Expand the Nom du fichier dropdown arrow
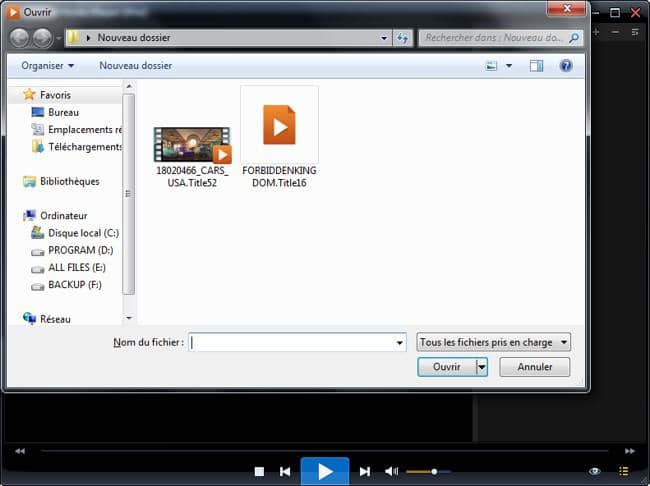650x486 pixels. (400, 343)
